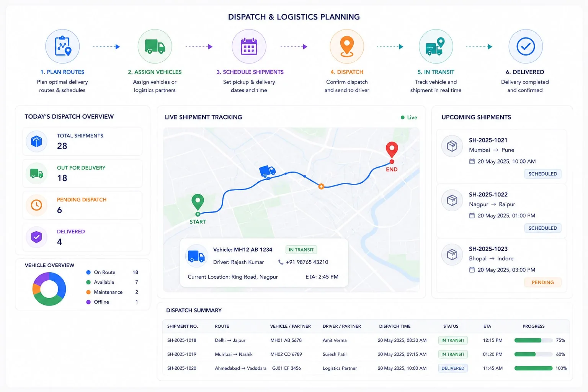Image resolution: width=588 pixels, height=392 pixels.
Task: Click the IN TRANSIT badge for vehicle MH12 AB 1234
Action: [301, 250]
